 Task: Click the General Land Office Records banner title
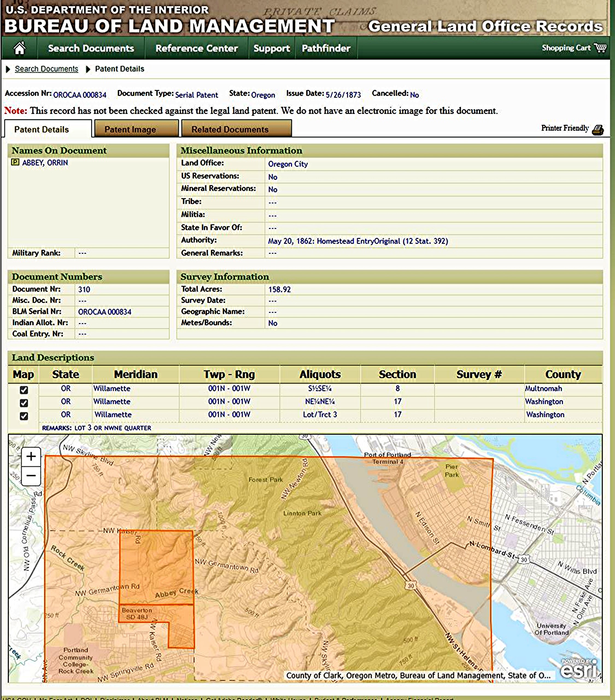[485, 26]
